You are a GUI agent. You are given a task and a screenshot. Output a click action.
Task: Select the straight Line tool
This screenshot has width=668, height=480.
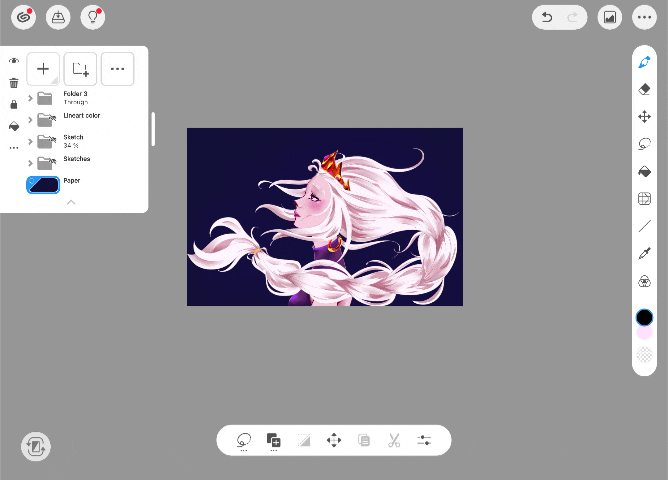coord(644,226)
